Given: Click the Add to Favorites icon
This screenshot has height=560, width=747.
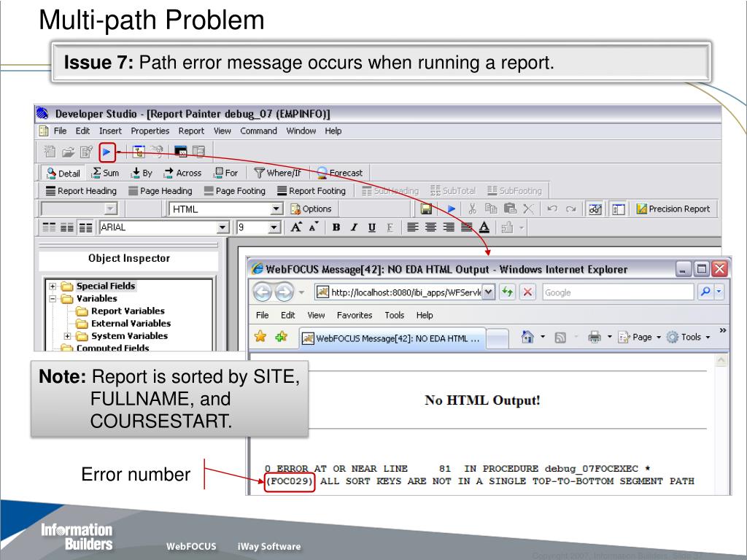Looking at the screenshot, I should pos(281,337).
